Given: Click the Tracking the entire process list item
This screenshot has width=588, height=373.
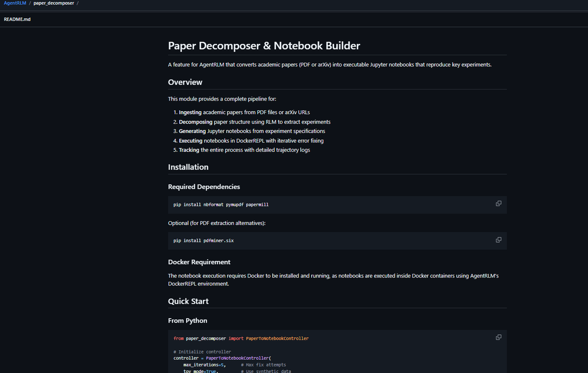Looking at the screenshot, I should click(245, 150).
